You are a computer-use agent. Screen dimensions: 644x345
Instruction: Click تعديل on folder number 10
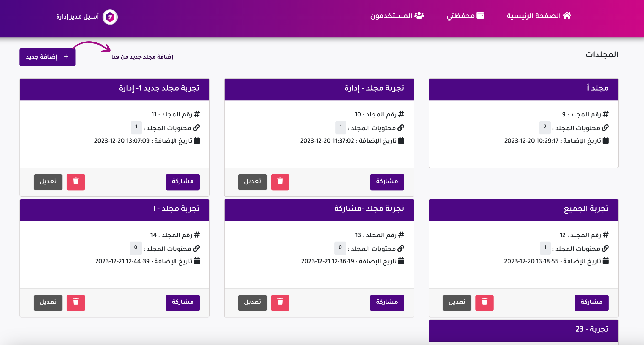pyautogui.click(x=253, y=182)
